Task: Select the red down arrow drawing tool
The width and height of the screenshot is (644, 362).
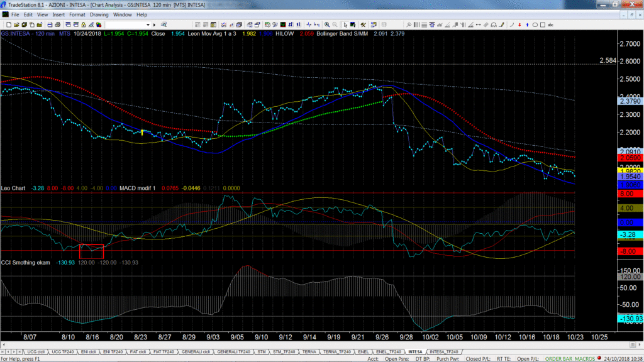Action: point(519,25)
